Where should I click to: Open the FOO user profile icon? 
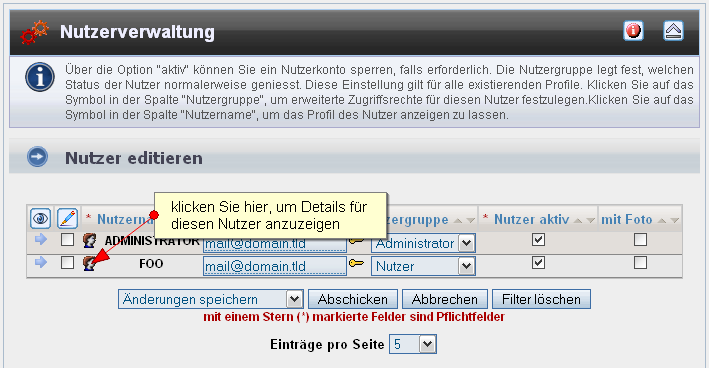[x=90, y=263]
